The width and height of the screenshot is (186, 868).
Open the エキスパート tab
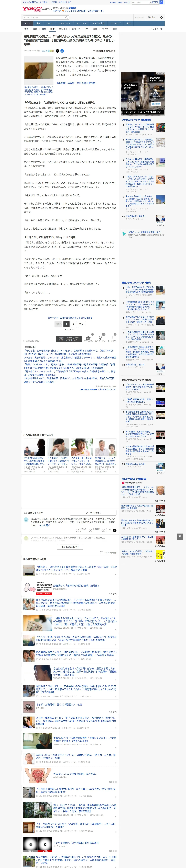64,23
